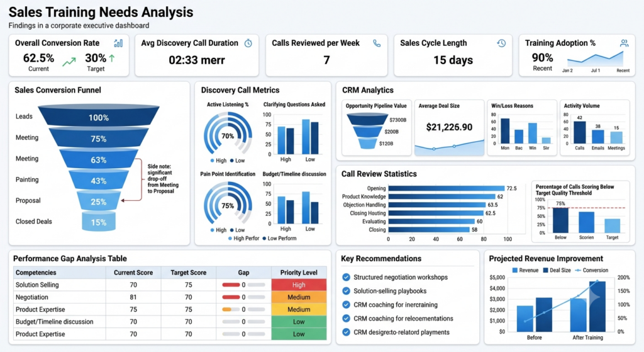Screen dimensions: 644x352
Task: Click the Competencies column header
Action: point(60,272)
